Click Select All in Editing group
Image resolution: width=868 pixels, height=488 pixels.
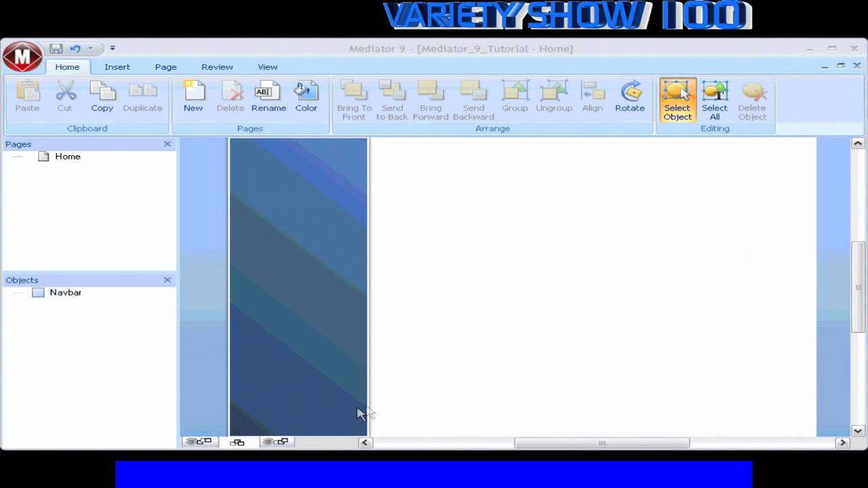(715, 101)
